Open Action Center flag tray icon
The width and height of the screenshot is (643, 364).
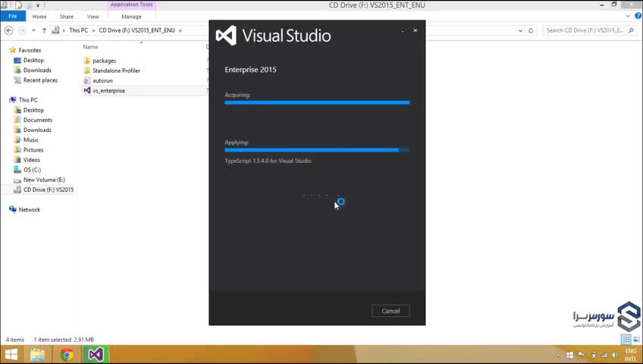(581, 355)
